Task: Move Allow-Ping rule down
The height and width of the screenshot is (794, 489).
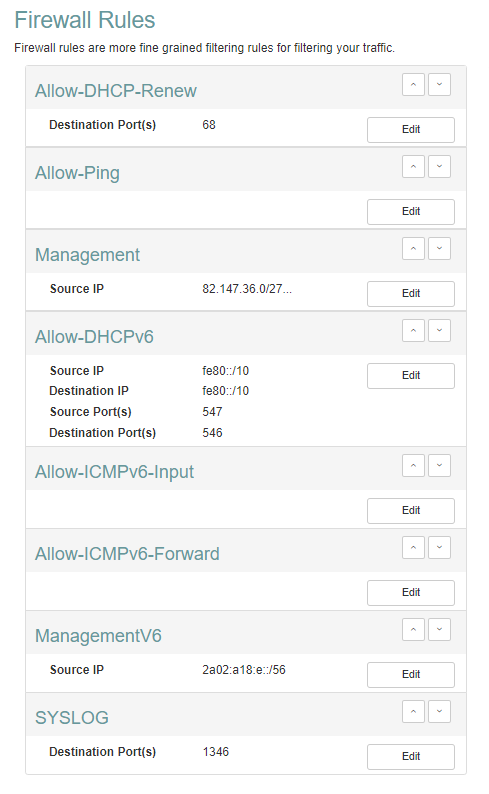Action: pos(439,167)
